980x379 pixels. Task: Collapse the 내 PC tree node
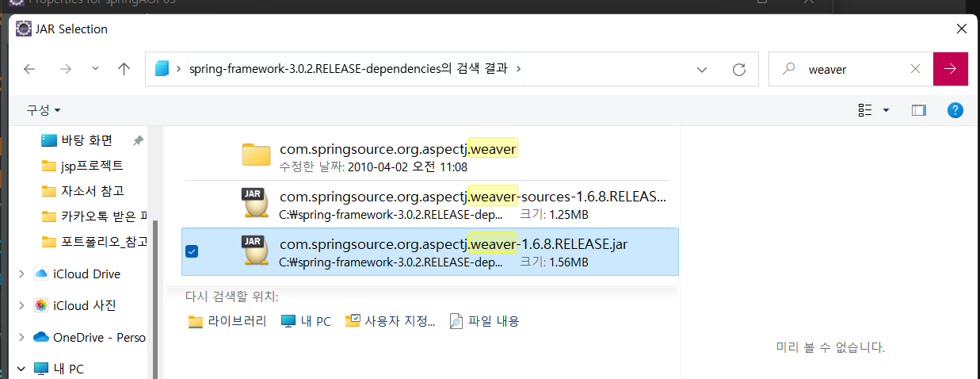[21, 369]
